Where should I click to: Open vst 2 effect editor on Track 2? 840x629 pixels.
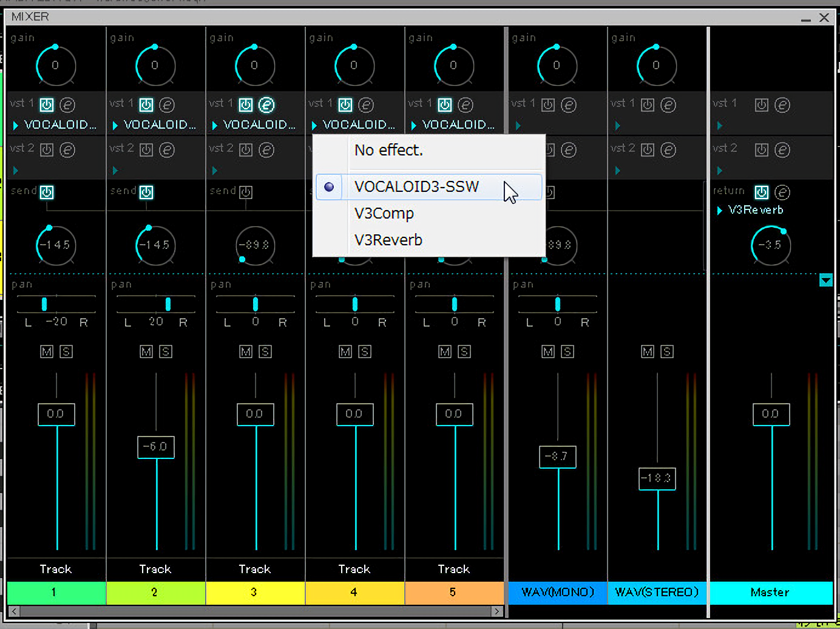point(167,150)
